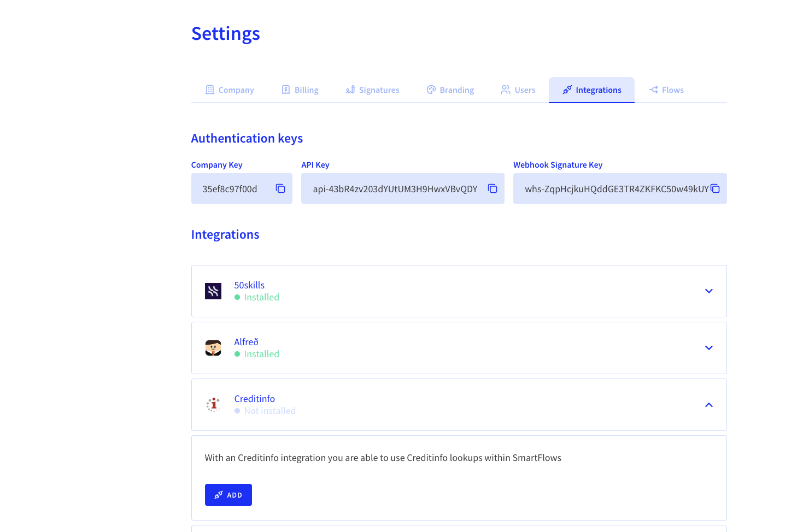Click the Company Key label

(x=217, y=164)
